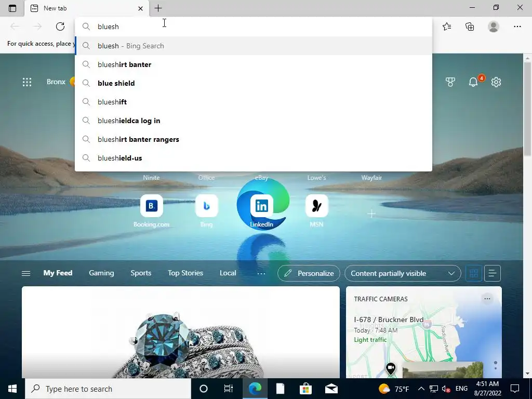Open Microsoft Rewards trophy icon

pos(450,82)
